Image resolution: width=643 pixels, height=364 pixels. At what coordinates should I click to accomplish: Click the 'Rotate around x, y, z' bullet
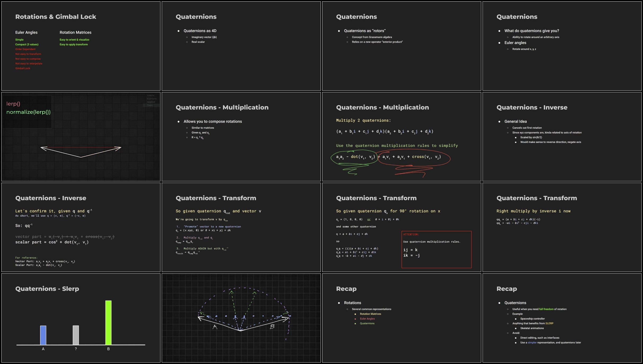(524, 49)
